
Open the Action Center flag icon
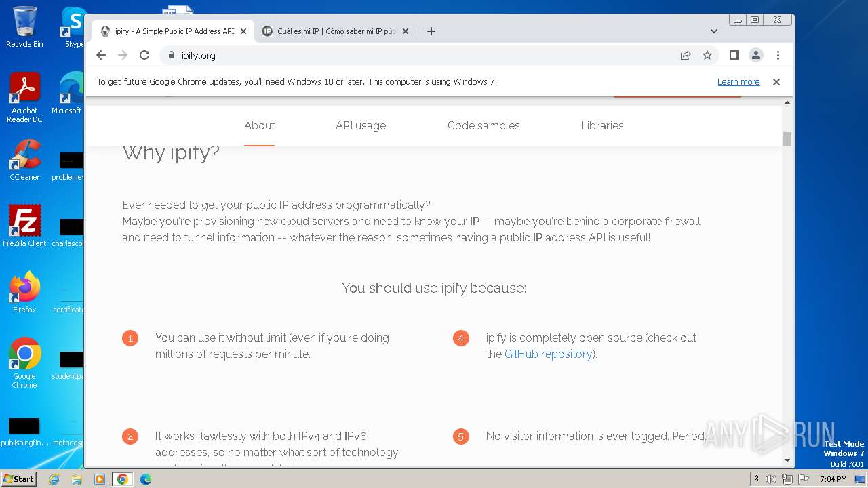pos(803,479)
